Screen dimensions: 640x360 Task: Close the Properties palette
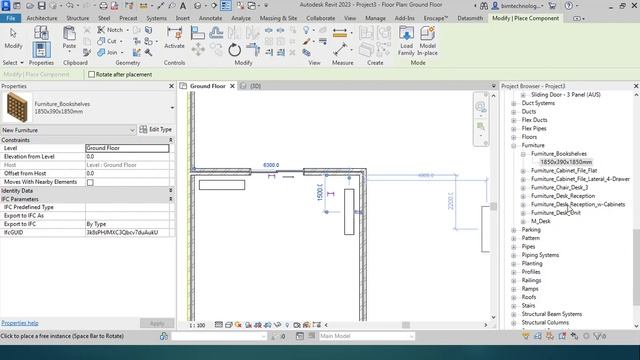pos(171,86)
